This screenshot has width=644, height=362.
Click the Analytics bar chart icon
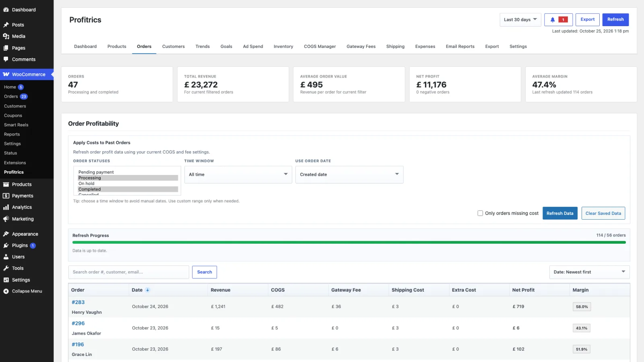(x=6, y=207)
